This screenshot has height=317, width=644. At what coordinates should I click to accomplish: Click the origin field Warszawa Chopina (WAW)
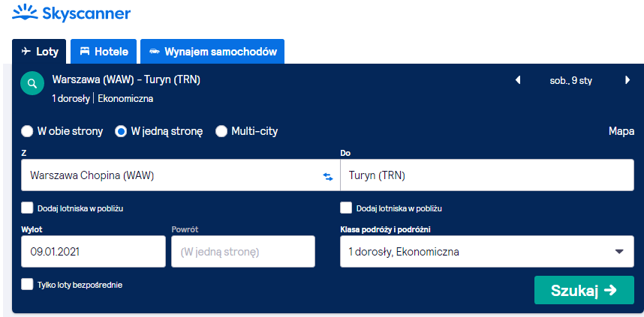(x=181, y=175)
